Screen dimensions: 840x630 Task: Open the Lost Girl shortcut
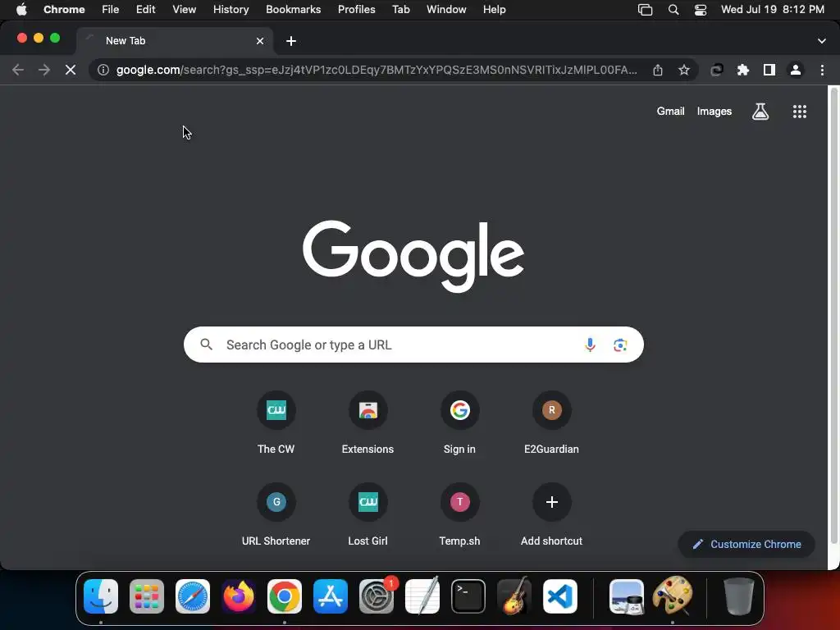coord(368,515)
